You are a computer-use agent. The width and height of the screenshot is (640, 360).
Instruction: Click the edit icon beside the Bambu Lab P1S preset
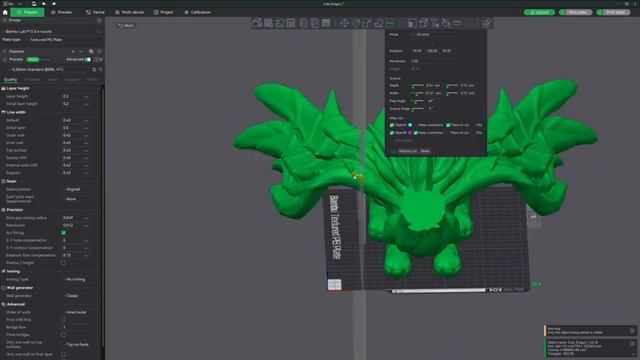tap(98, 31)
